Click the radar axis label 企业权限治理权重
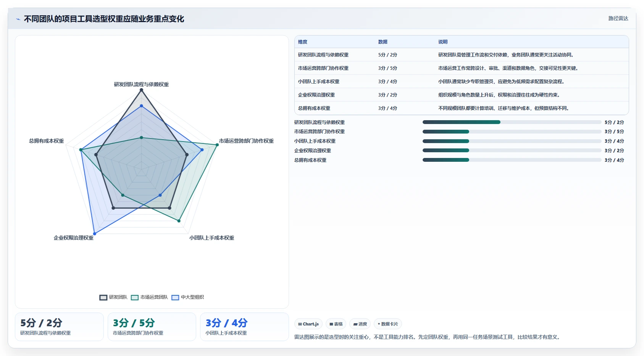 pyautogui.click(x=74, y=238)
